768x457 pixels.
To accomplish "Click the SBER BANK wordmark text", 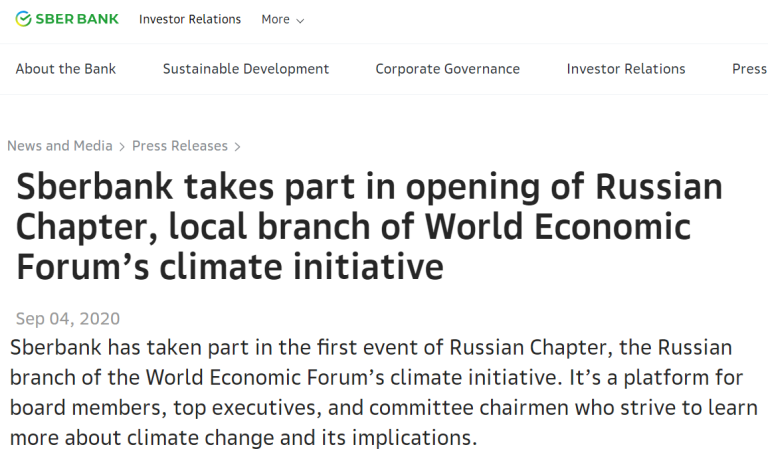I will (77, 19).
